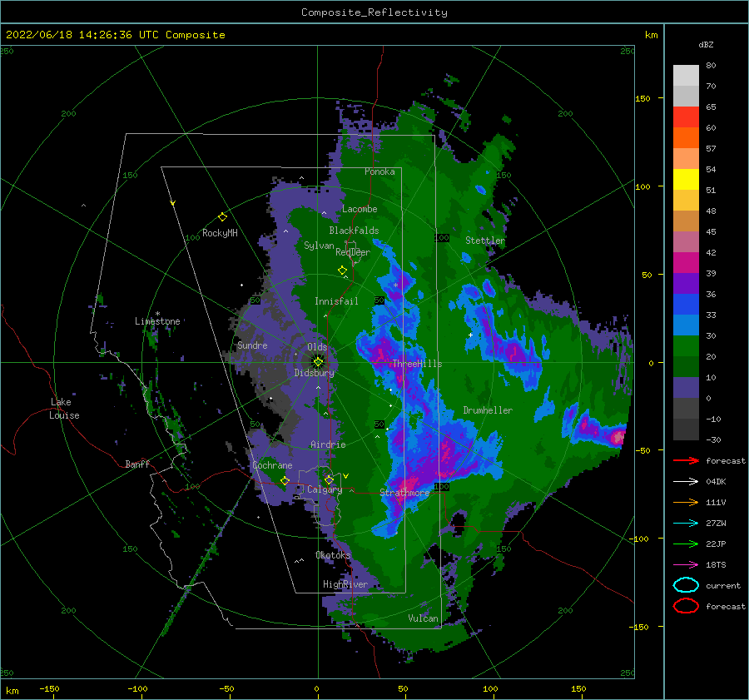Click the -100 value on right axis

click(638, 539)
